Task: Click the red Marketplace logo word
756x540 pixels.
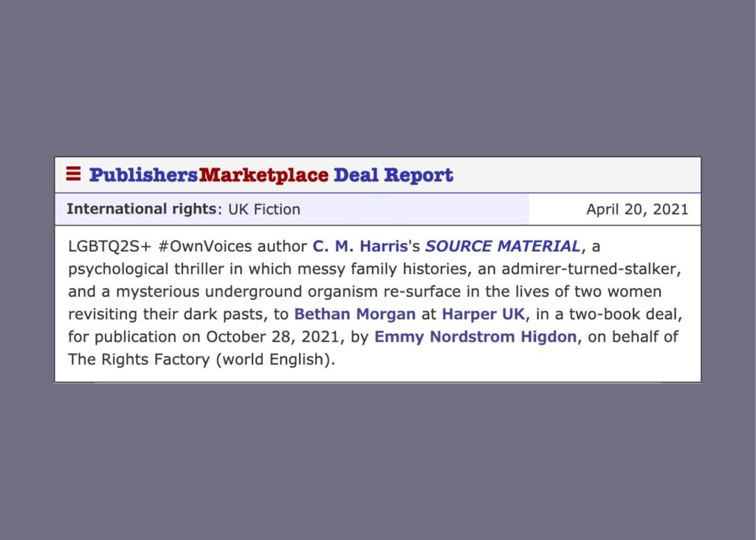Action: pos(264,174)
